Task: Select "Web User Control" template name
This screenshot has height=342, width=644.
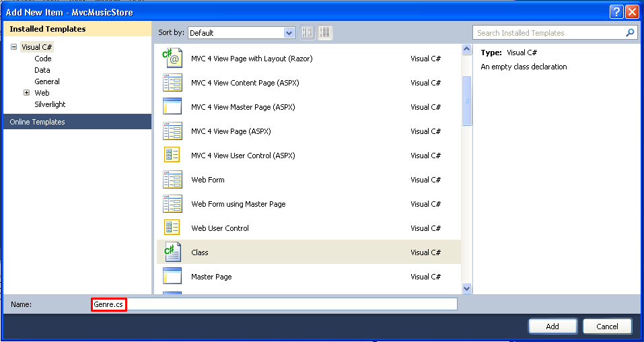Action: (220, 228)
